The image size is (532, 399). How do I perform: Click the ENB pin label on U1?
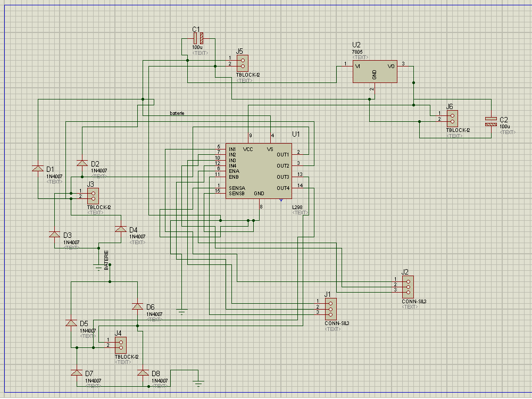click(x=234, y=177)
